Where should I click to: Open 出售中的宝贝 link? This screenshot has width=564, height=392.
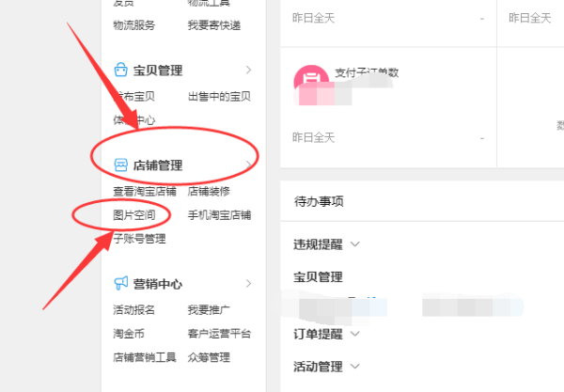click(219, 97)
